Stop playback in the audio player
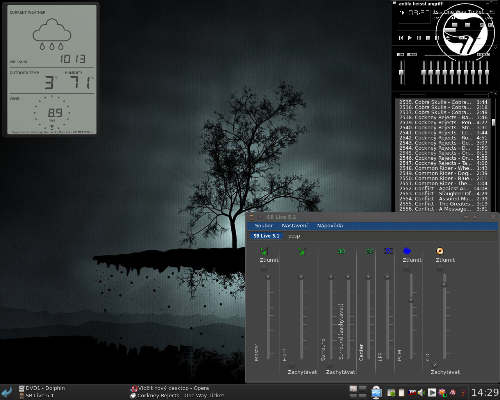 [428, 38]
